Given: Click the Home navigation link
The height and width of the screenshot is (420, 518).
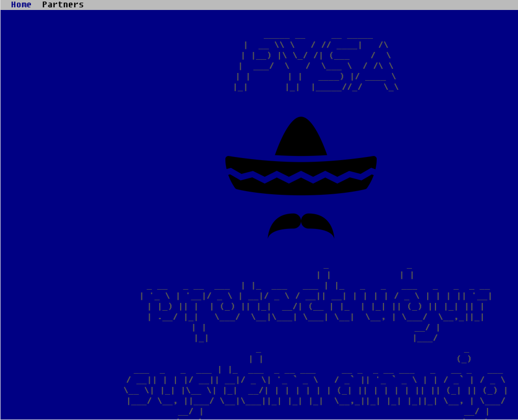Looking at the screenshot, I should click(x=21, y=5).
